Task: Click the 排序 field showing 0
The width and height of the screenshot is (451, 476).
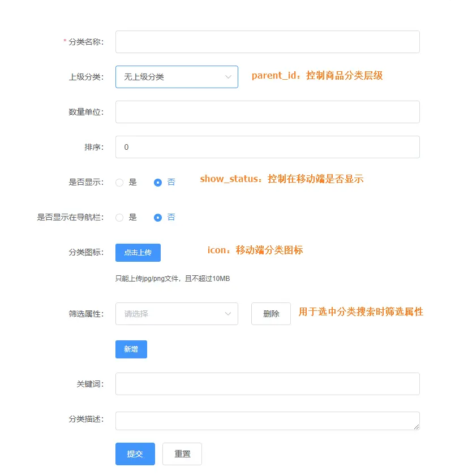Action: point(266,146)
